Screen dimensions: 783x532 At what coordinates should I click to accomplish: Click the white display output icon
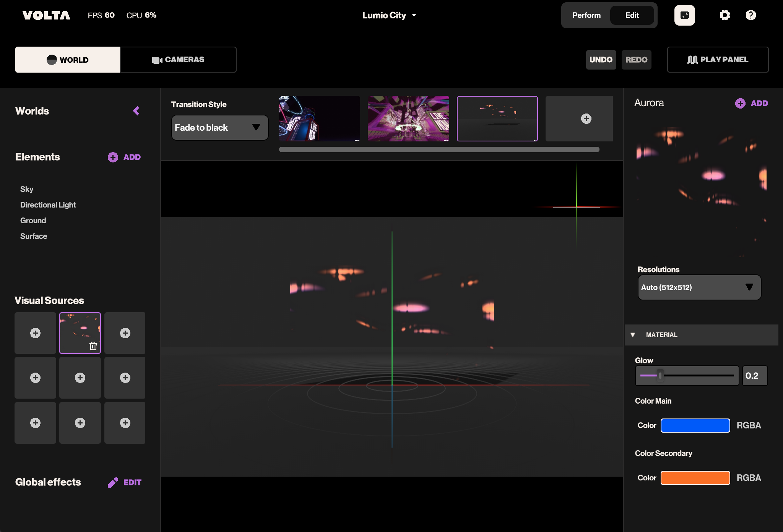684,15
